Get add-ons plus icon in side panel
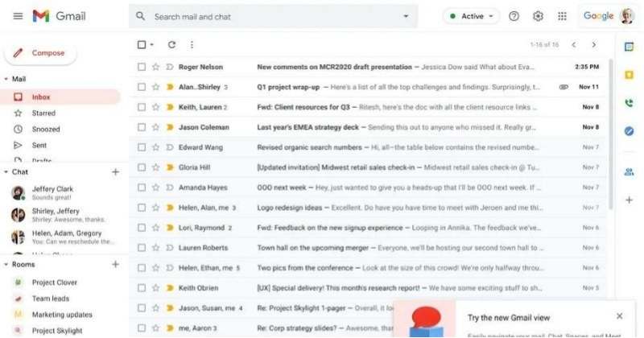Screen dimensions: 644x338 point(630,200)
